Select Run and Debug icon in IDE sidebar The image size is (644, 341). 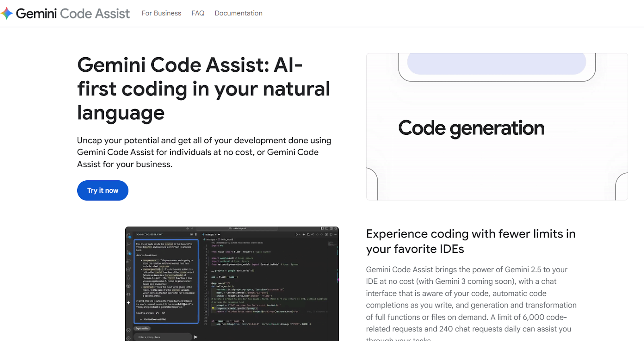tap(128, 261)
